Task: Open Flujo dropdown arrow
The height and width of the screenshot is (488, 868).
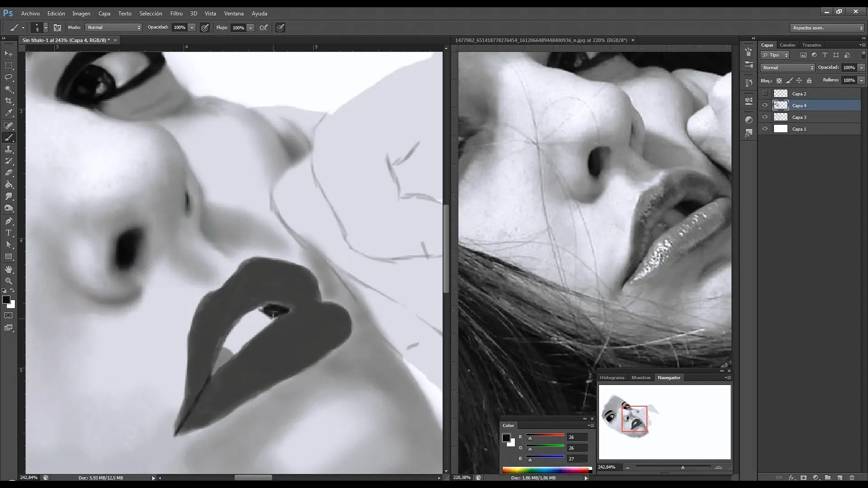Action: click(250, 28)
